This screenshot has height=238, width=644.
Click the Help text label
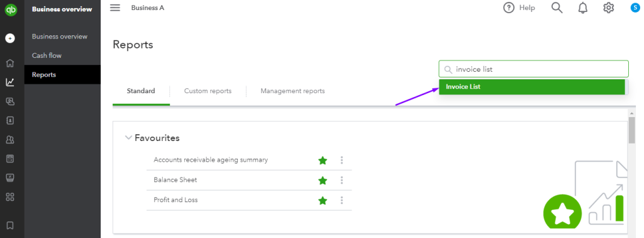point(527,8)
